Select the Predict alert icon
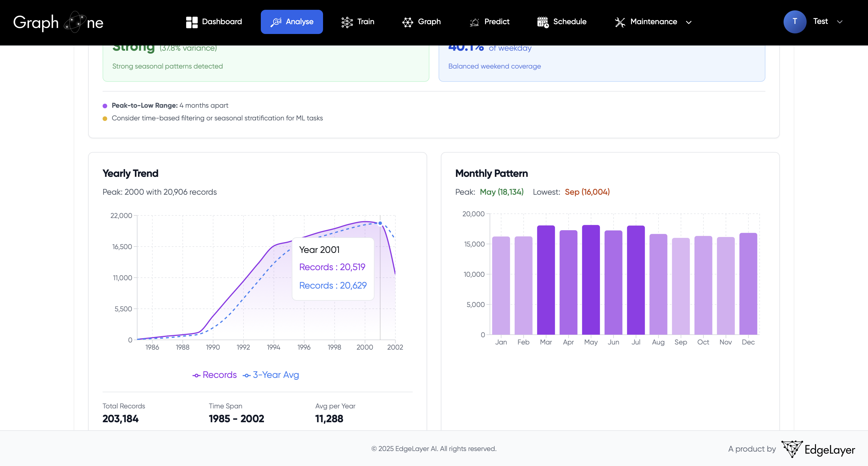Screen dimensions: 868x466 474,22
